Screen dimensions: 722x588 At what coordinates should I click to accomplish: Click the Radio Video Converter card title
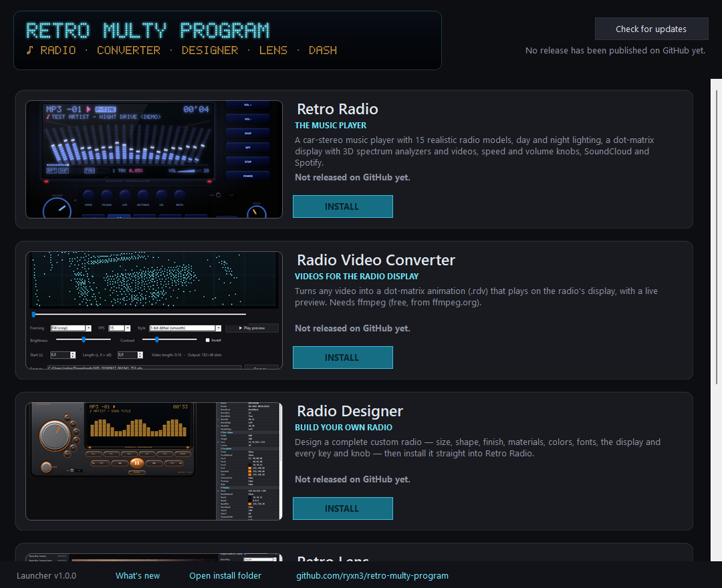click(x=376, y=260)
